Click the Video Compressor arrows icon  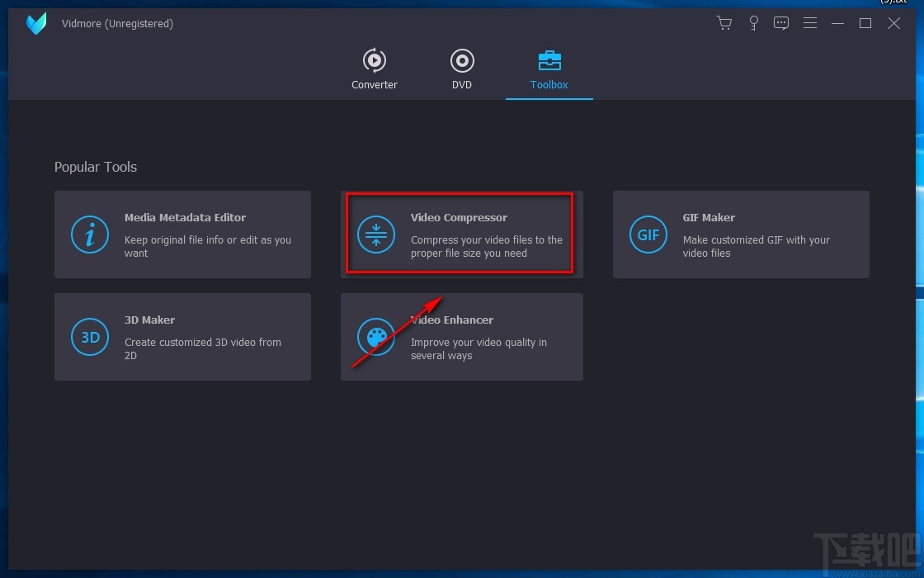pos(376,235)
